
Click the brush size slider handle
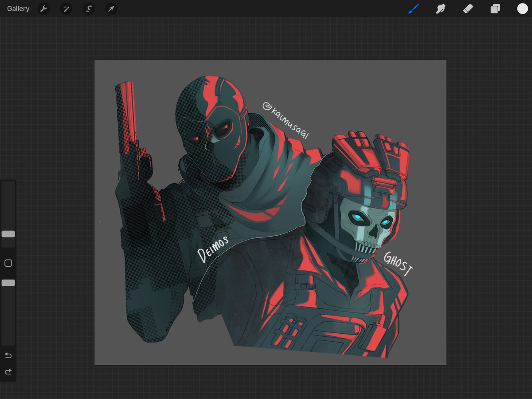click(x=8, y=234)
